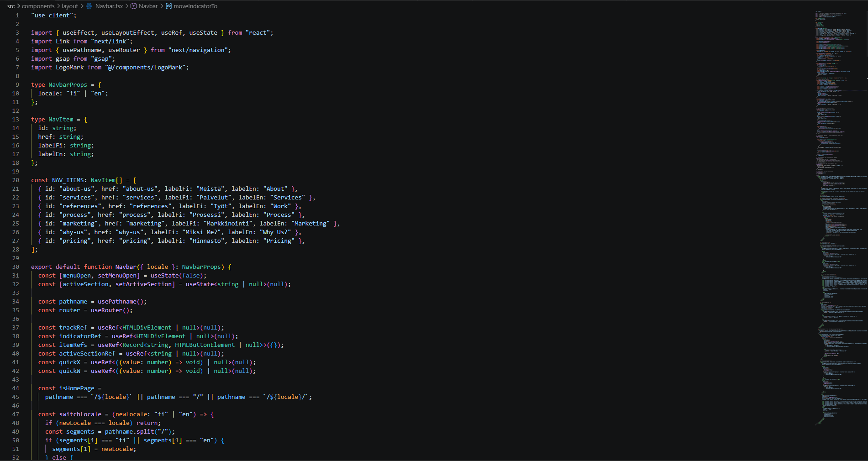Click the chevron between src and components
868x461 pixels.
pos(18,6)
